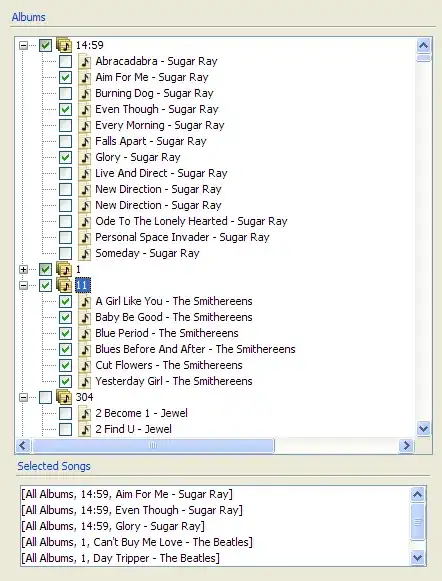Viewport: 442px width, 581px height.
Task: Click the Selected Songs scroll up arrow
Action: [x=418, y=494]
